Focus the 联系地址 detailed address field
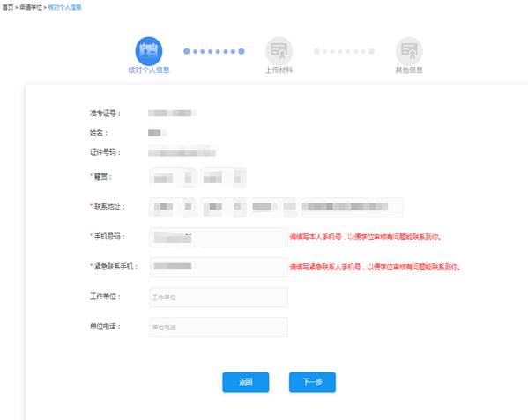The width and height of the screenshot is (528, 420). coord(353,207)
